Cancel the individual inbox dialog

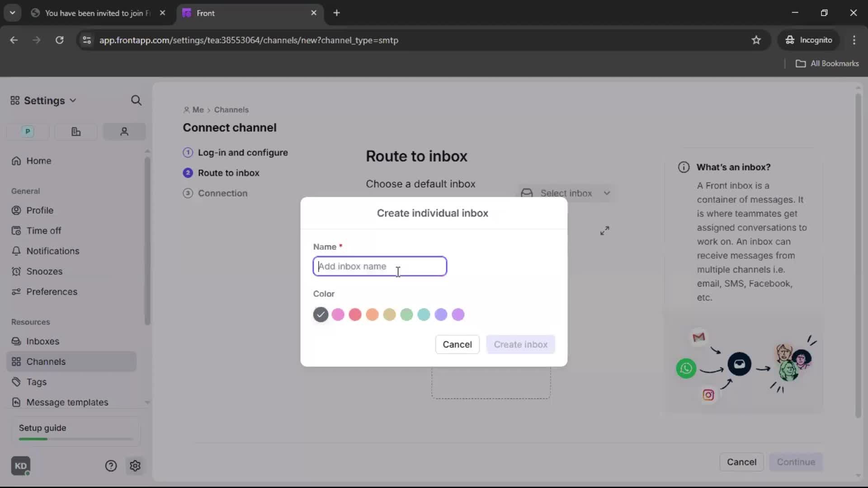(x=457, y=344)
